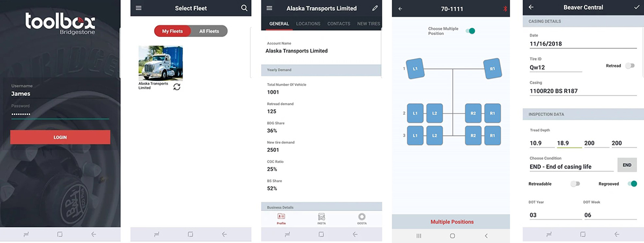
Task: Click the pencil edit icon for Alaska Transports
Action: pyautogui.click(x=375, y=8)
